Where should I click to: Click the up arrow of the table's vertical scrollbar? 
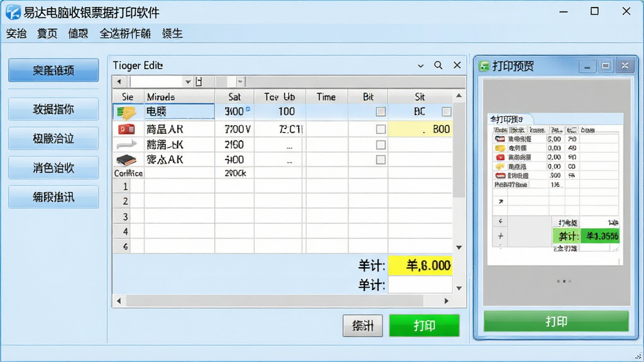point(458,96)
